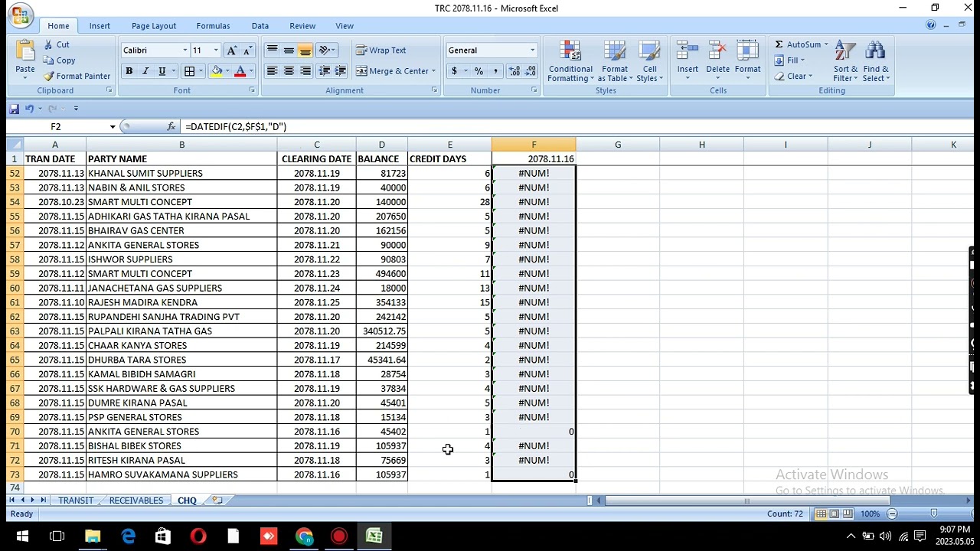Click the Copy button
This screenshot has width=980, height=551.
59,60
